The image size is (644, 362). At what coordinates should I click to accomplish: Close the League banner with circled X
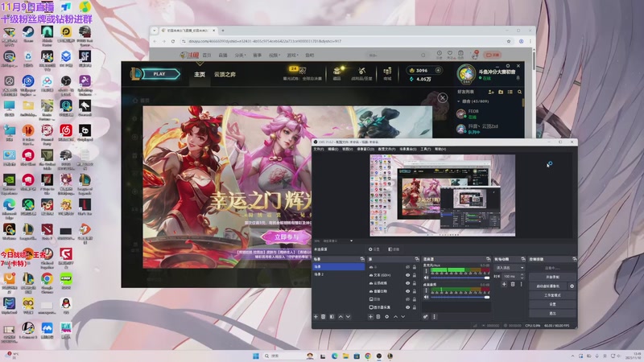442,97
